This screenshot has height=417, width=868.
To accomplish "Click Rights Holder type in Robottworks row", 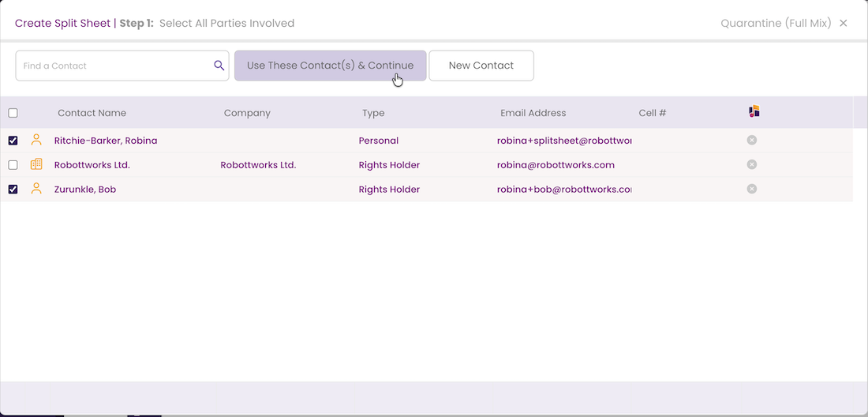I will click(x=389, y=165).
